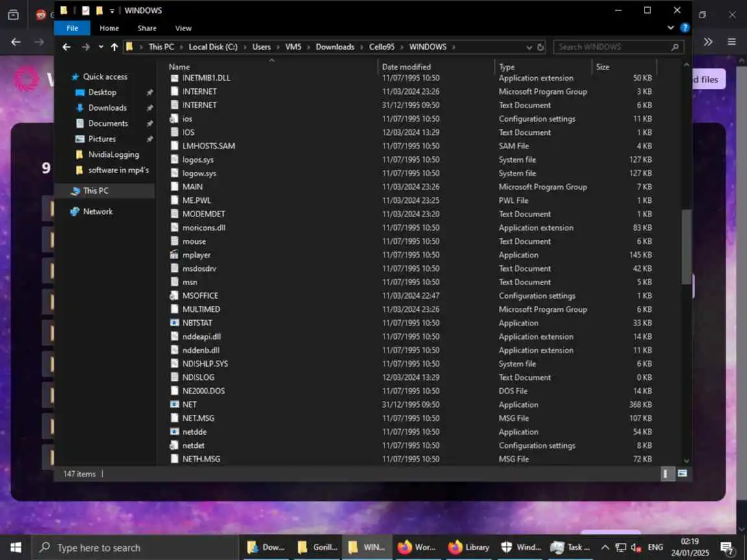Open Pictures in the navigation pane

(101, 139)
